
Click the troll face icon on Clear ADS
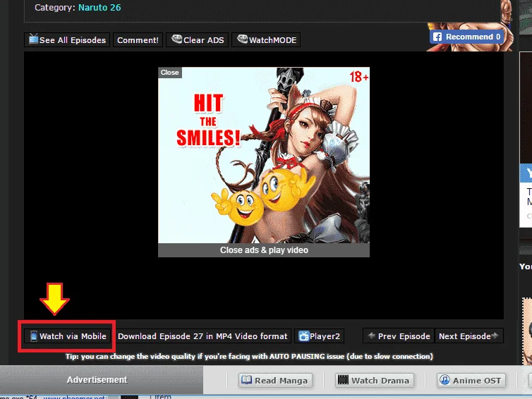tap(176, 39)
